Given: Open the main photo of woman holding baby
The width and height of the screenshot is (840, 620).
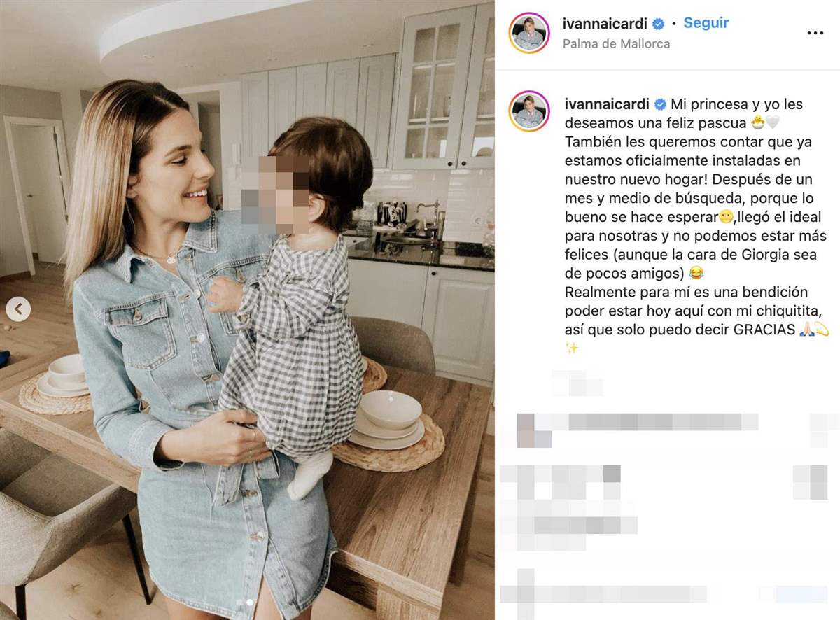Looking at the screenshot, I should tap(247, 310).
